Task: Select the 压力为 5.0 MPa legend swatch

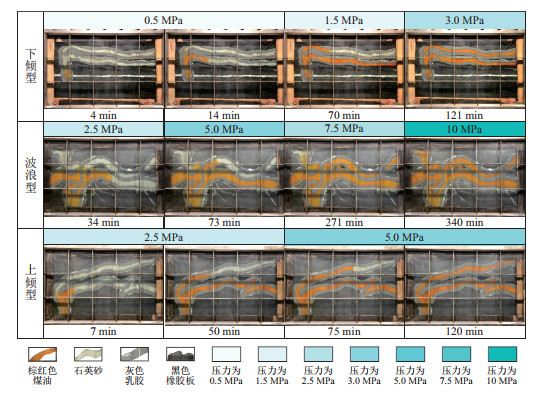Action: [x=410, y=354]
